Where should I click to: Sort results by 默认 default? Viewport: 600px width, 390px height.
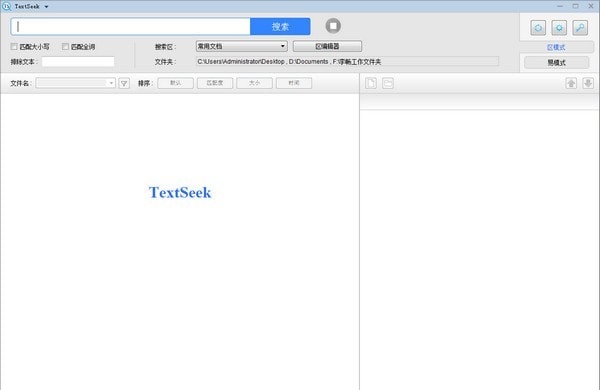(175, 83)
